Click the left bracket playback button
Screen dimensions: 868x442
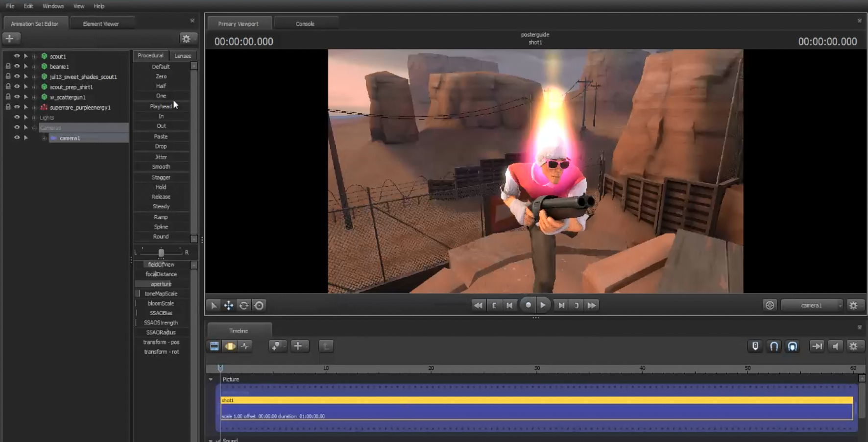(x=494, y=305)
